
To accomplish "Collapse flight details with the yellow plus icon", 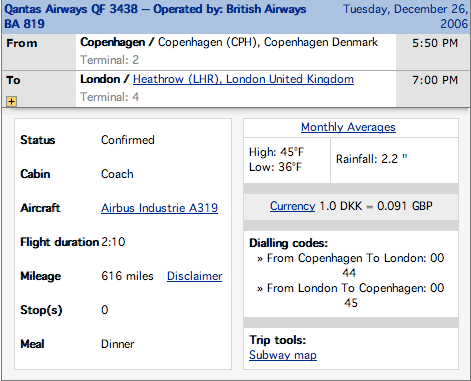I will click(x=11, y=101).
